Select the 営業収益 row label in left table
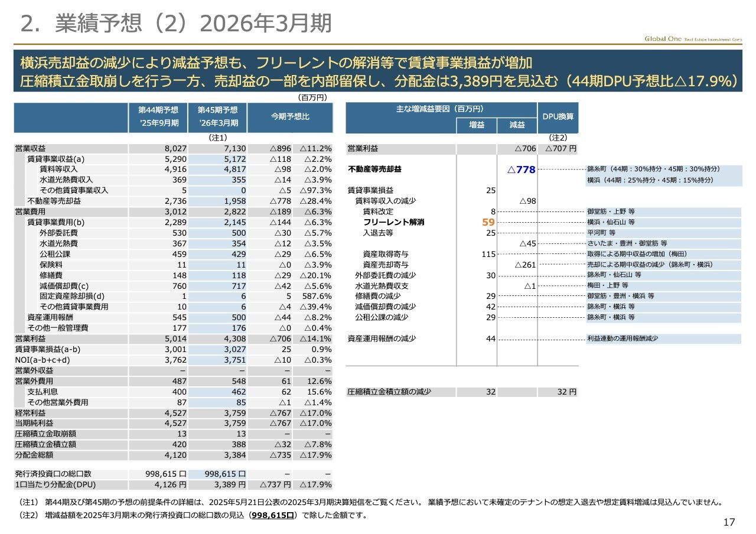This screenshot has width=756, height=534. point(30,149)
